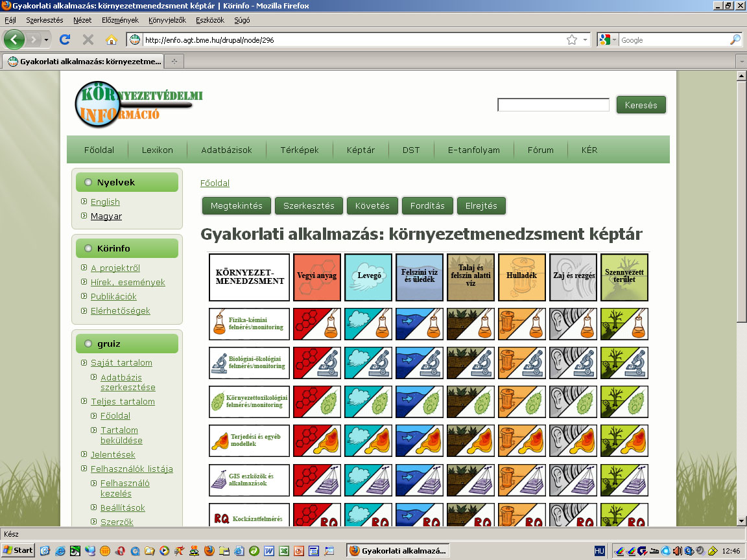Click the bookmark star in address bar

point(571,40)
